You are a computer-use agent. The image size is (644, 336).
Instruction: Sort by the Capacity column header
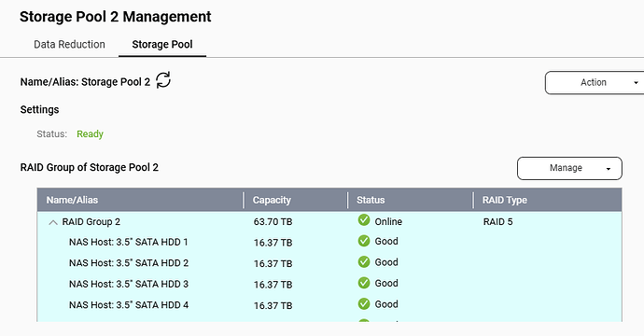pos(296,200)
